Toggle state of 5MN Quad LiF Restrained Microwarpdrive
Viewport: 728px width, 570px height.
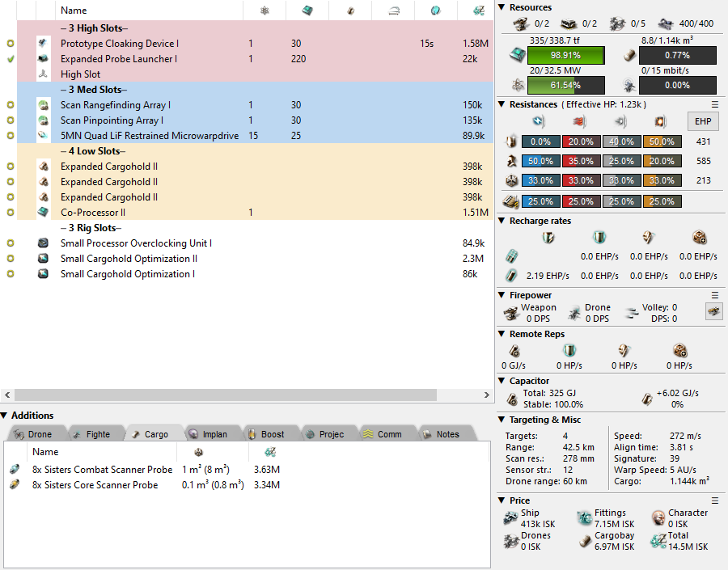coord(11,136)
